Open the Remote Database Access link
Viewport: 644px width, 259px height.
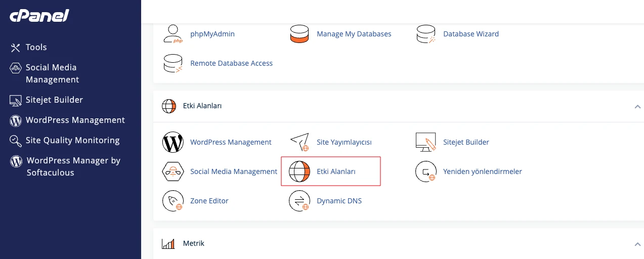[231, 63]
